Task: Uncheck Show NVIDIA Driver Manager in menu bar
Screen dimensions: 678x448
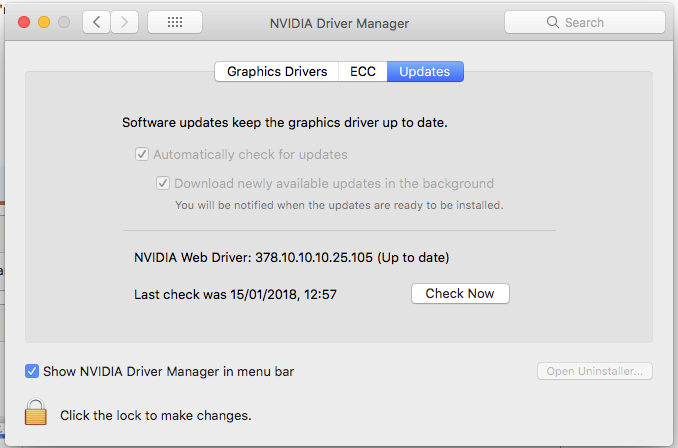Action: [32, 371]
